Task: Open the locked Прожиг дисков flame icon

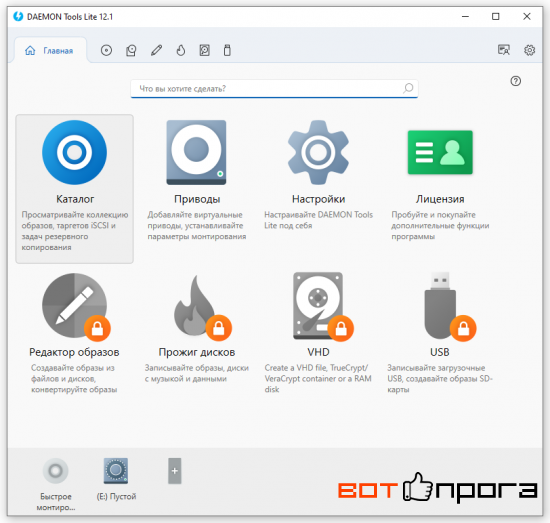Action: (202, 308)
